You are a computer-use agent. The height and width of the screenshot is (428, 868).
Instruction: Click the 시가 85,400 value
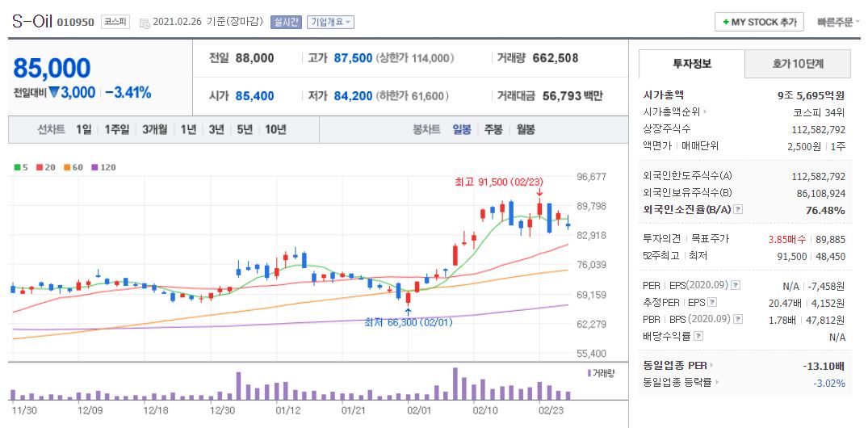point(254,96)
